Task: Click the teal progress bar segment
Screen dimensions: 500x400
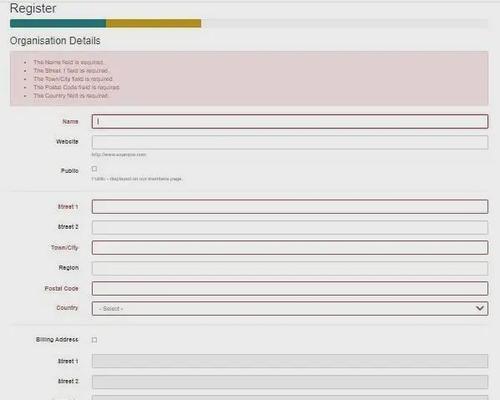Action: pos(58,23)
